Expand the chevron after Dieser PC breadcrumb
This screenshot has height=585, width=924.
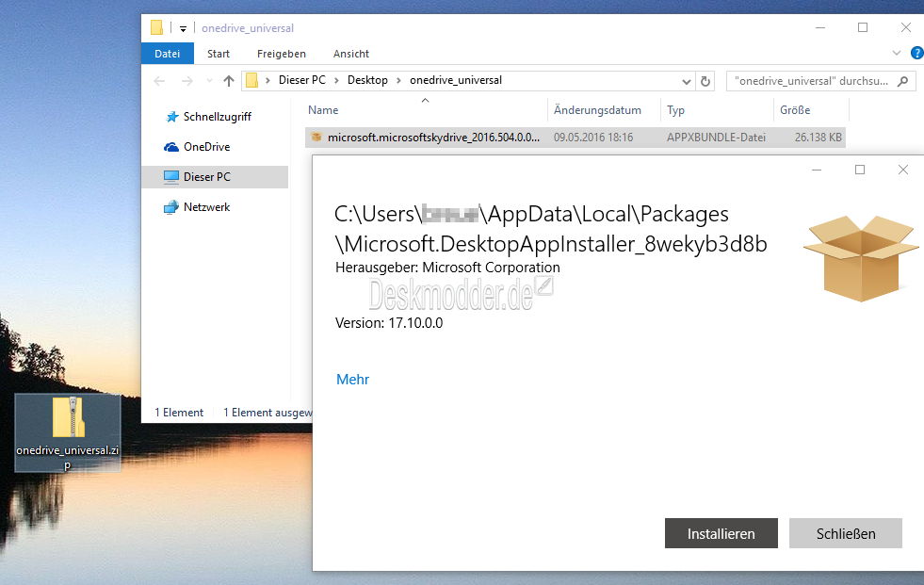pos(336,81)
